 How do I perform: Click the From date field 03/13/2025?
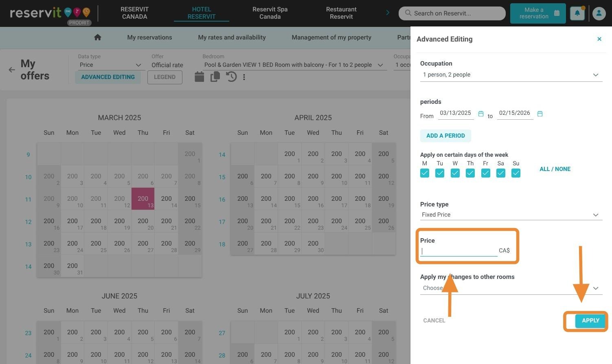pyautogui.click(x=456, y=113)
